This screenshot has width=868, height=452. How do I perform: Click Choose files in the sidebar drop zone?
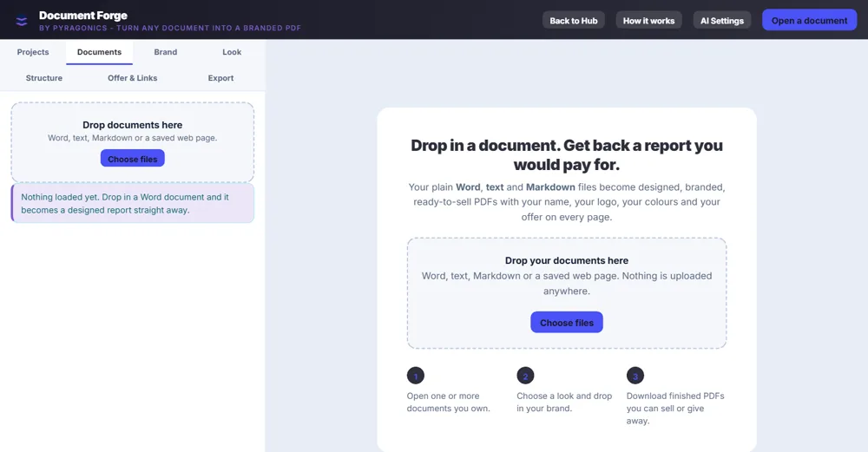132,159
